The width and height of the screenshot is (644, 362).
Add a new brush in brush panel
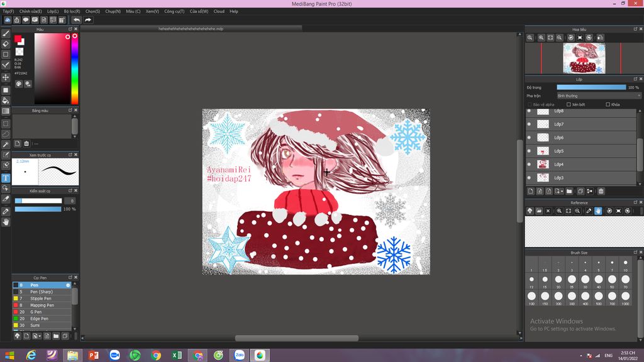click(26, 336)
